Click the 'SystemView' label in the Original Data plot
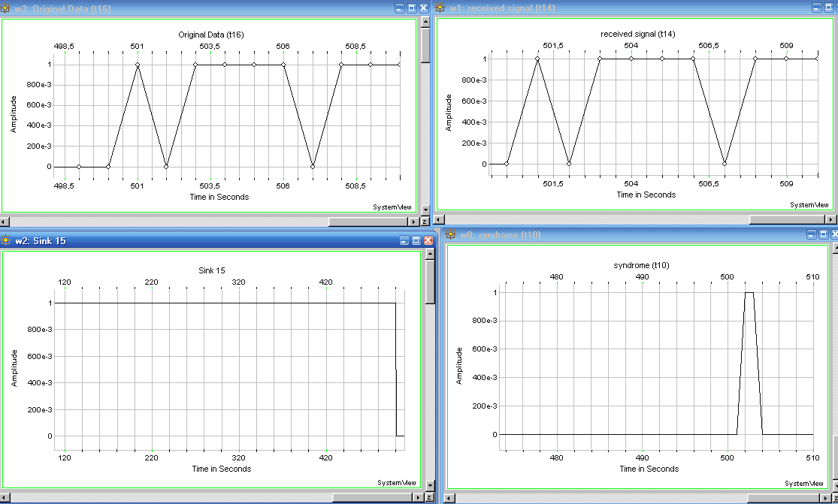This screenshot has width=838, height=504. tap(392, 207)
